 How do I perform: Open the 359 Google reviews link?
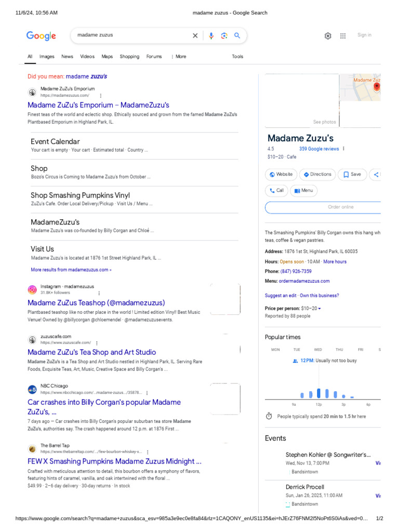[318, 149]
